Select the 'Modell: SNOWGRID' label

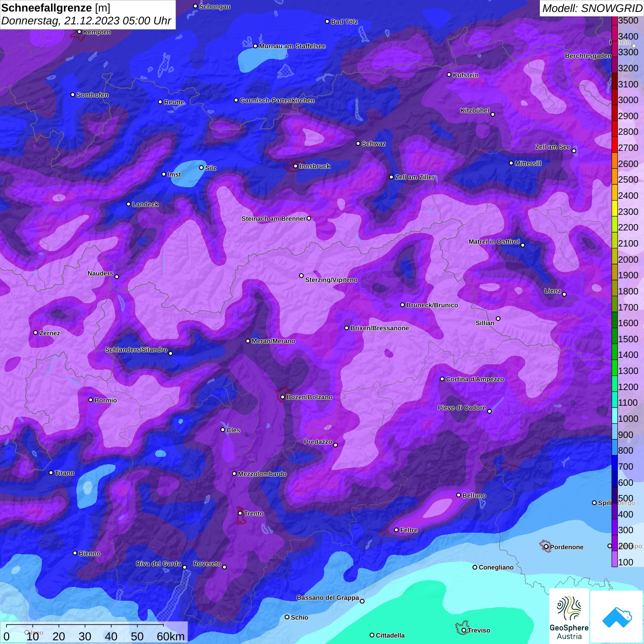click(592, 8)
